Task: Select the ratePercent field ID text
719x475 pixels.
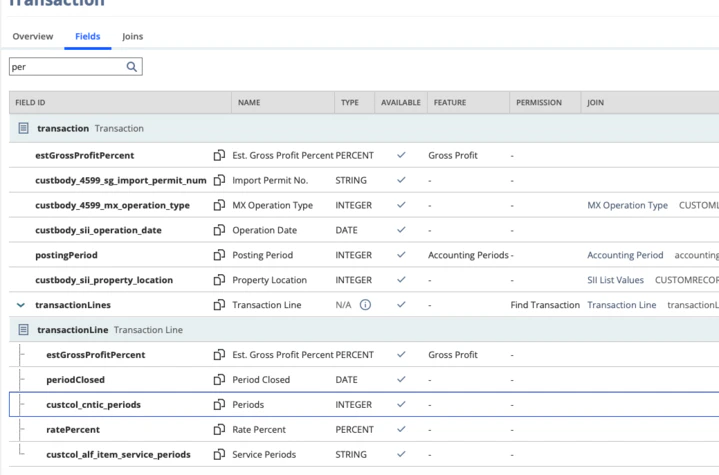Action: click(73, 430)
